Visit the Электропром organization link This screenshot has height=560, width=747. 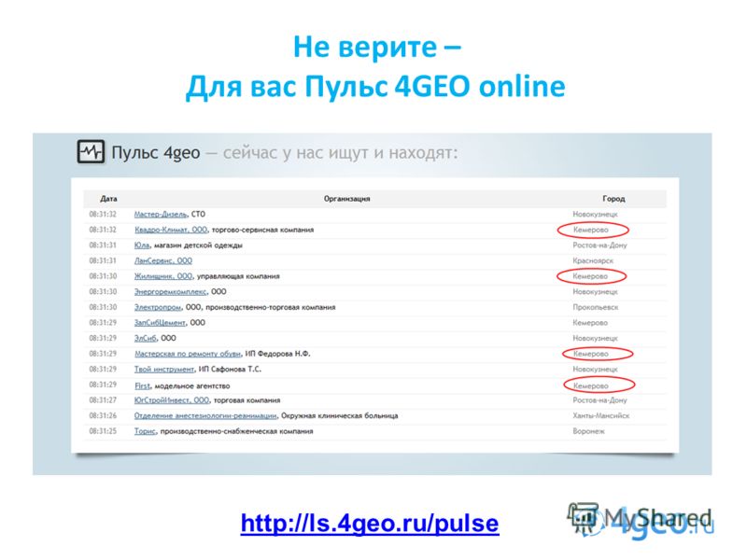tap(158, 307)
